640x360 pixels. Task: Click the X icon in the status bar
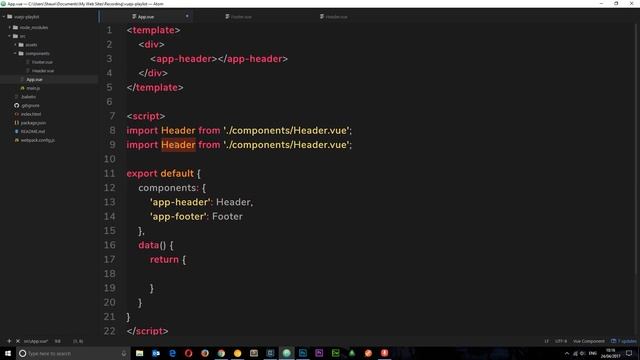click(x=18, y=341)
